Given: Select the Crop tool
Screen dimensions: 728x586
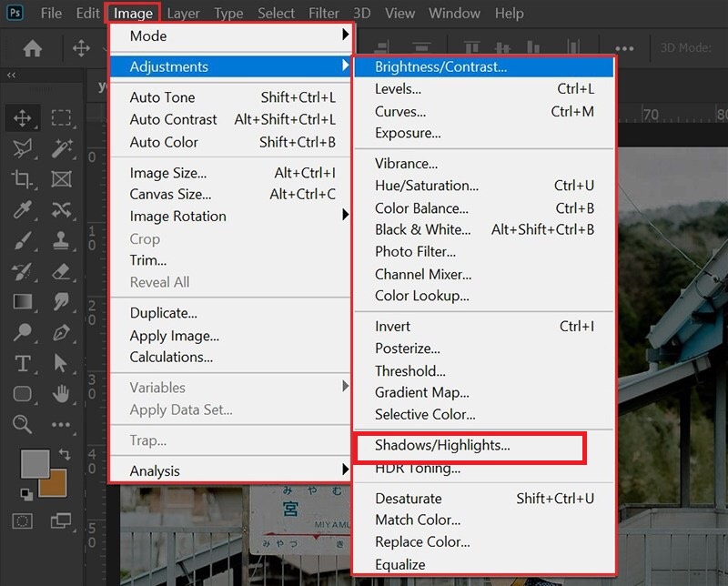Looking at the screenshot, I should pos(22,178).
